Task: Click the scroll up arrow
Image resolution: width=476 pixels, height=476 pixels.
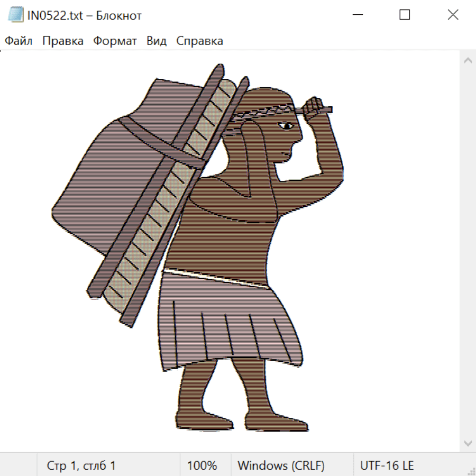Action: (x=468, y=60)
